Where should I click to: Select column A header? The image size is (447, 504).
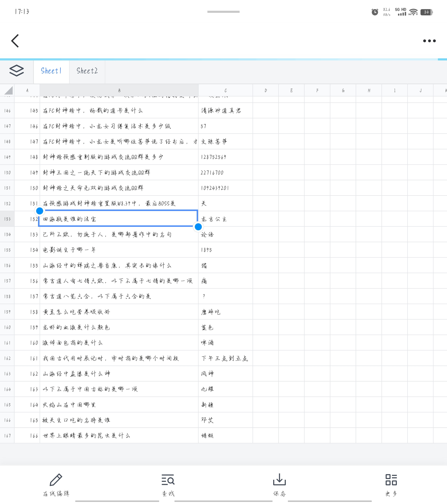tap(27, 91)
